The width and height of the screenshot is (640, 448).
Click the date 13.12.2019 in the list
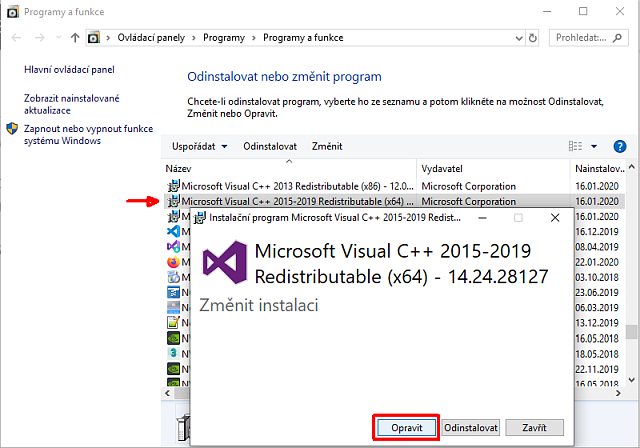(x=597, y=323)
